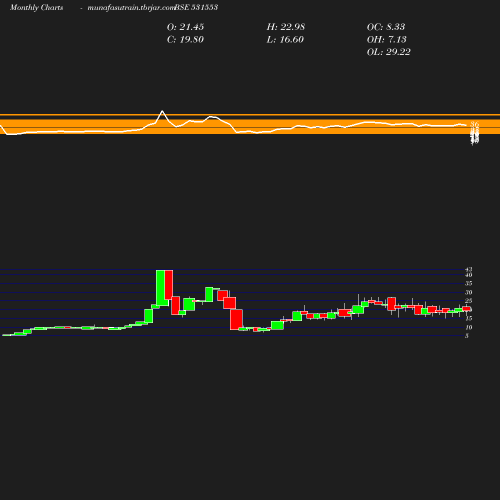Click the 'OL: 29.22' value
The height and width of the screenshot is (500, 500).
pos(389,52)
